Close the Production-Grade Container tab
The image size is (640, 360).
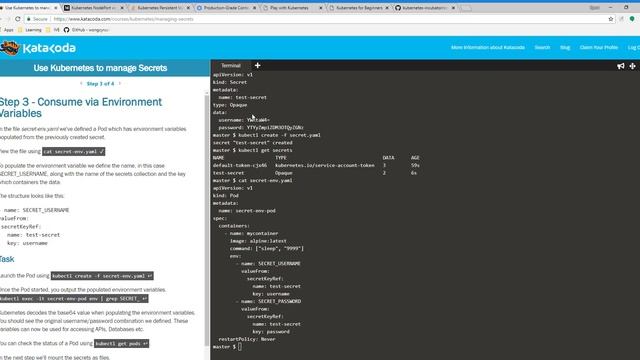click(x=254, y=8)
